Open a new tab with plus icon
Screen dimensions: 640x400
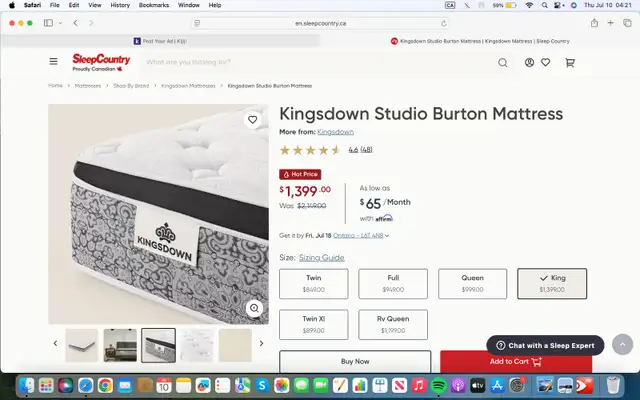pos(610,23)
